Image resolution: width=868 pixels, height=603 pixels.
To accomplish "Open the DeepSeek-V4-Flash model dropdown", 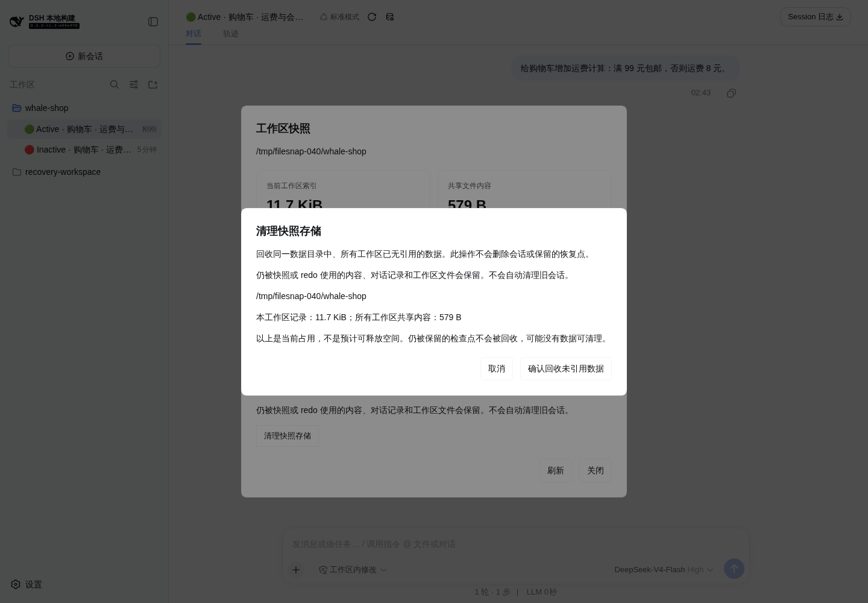I will 664,569.
